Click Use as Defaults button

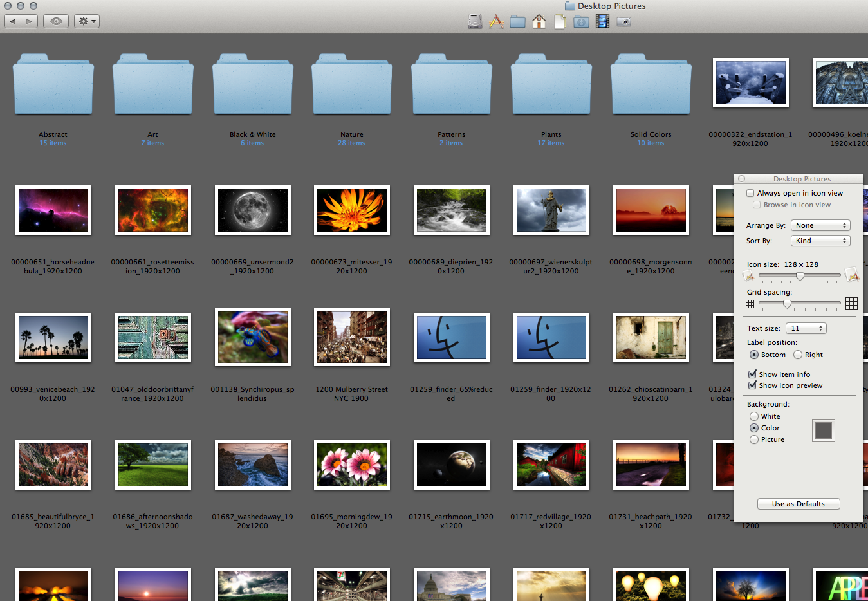click(799, 504)
